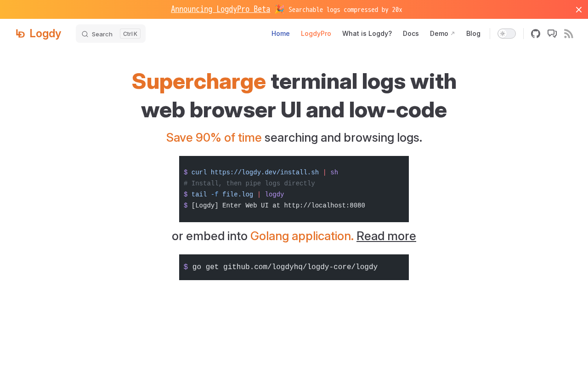588x368 pixels.
Task: Toggle the light/dark theme switch
Action: point(507,34)
